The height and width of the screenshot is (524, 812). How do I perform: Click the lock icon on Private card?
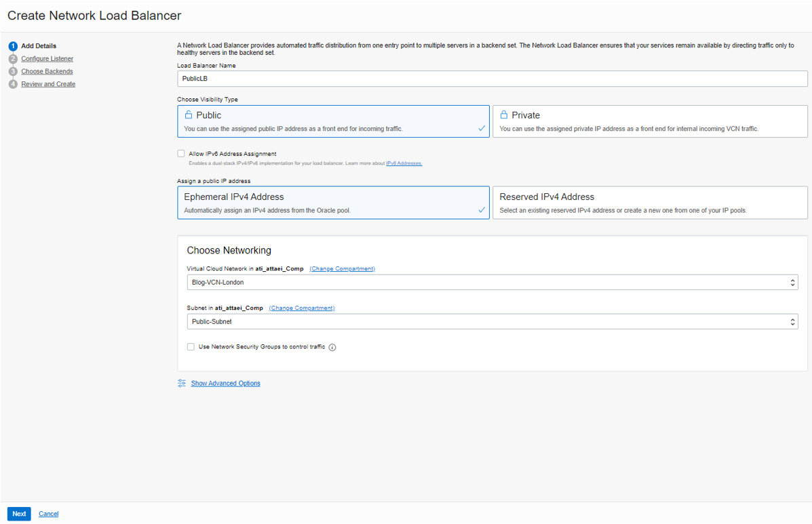(504, 115)
